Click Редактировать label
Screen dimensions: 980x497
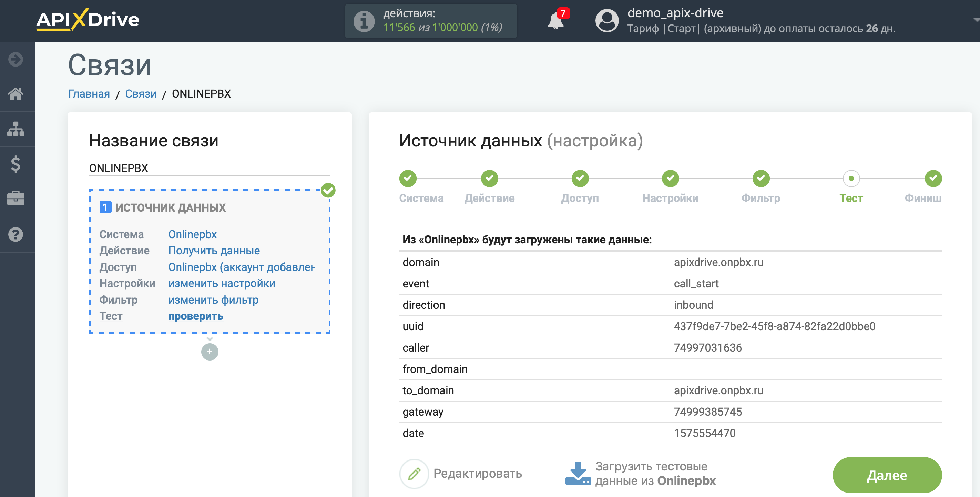coord(478,474)
